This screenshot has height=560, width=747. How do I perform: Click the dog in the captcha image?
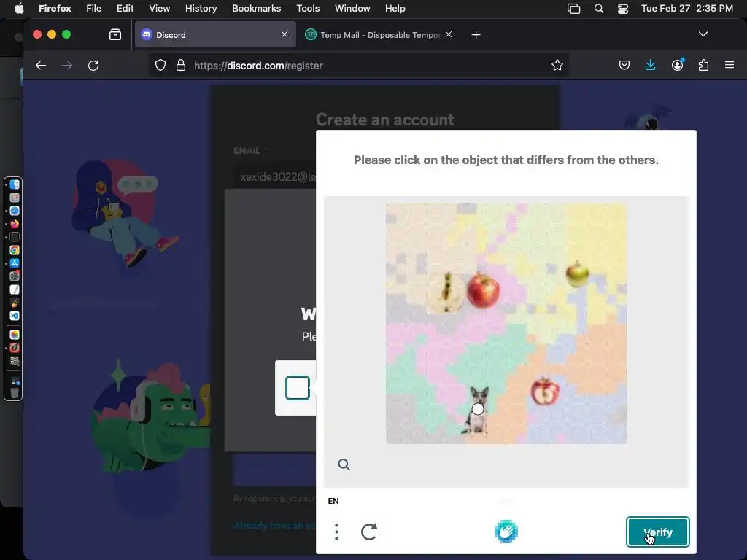pos(477,411)
